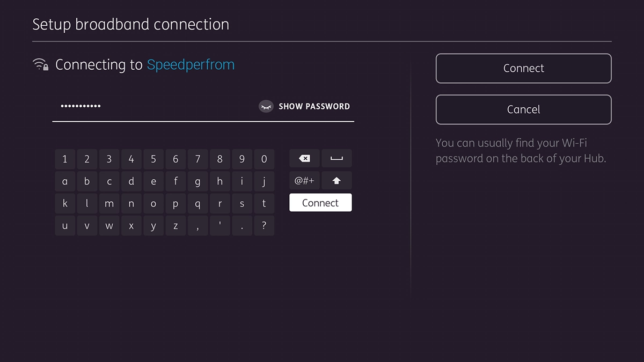Click the eye icon next to Show Password
The width and height of the screenshot is (644, 362).
266,106
